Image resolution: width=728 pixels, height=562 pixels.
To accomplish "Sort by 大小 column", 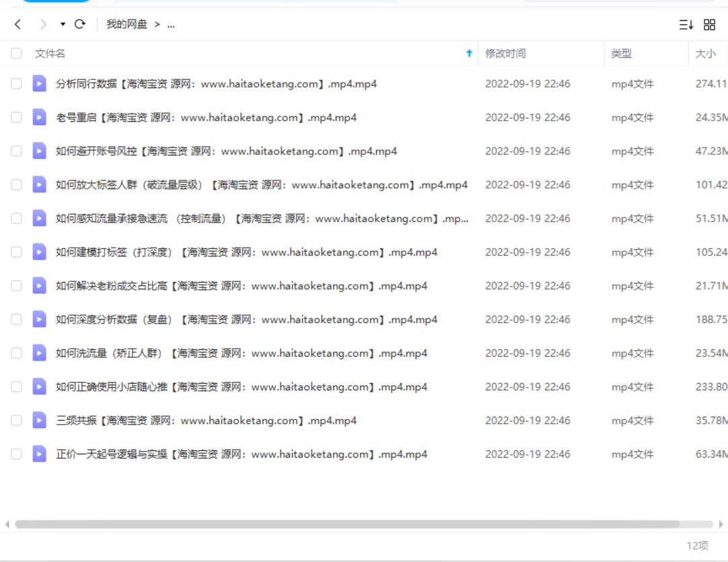I will 705,54.
